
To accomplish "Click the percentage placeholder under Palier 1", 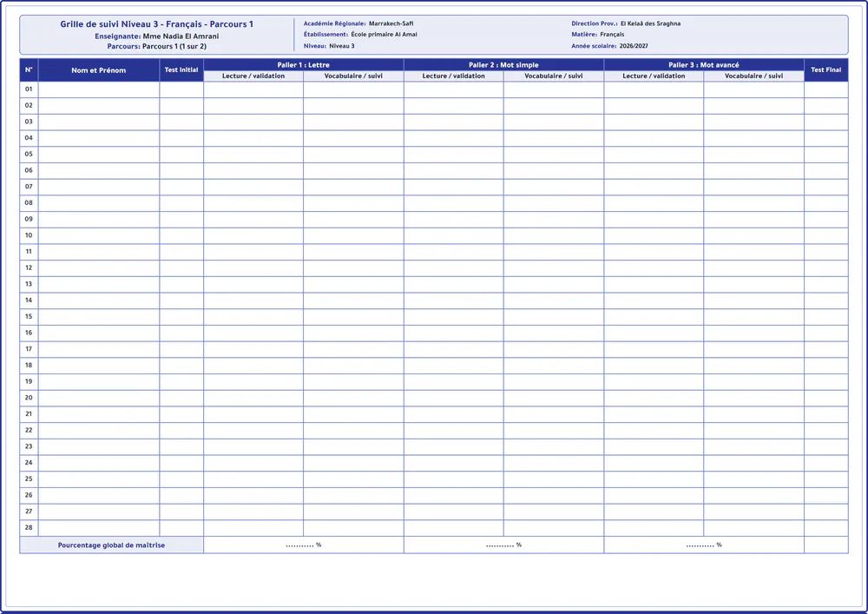I will point(303,545).
